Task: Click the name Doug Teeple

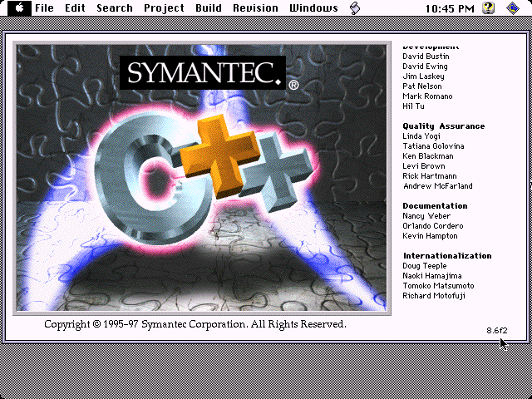Action: 425,266
